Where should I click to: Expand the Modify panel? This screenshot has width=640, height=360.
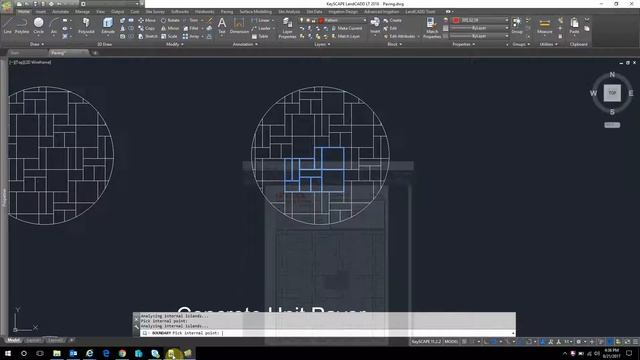175,44
